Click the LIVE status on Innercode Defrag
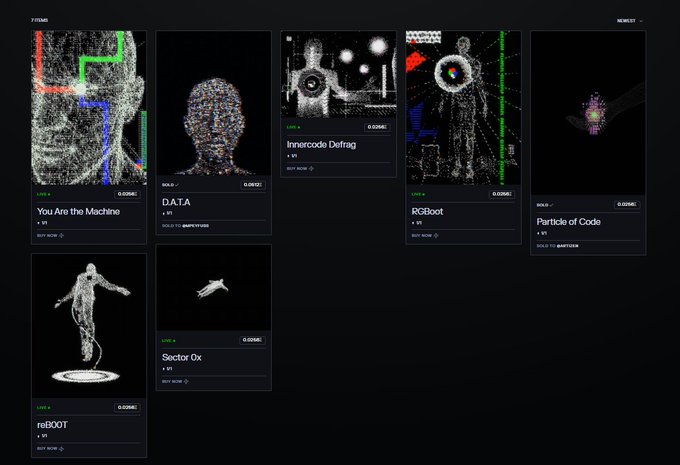The image size is (680, 465). coord(293,128)
